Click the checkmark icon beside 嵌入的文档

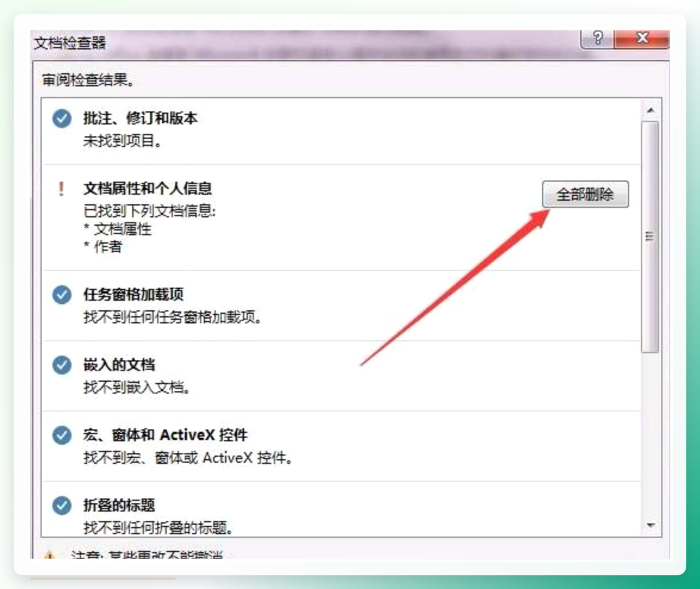[61, 365]
